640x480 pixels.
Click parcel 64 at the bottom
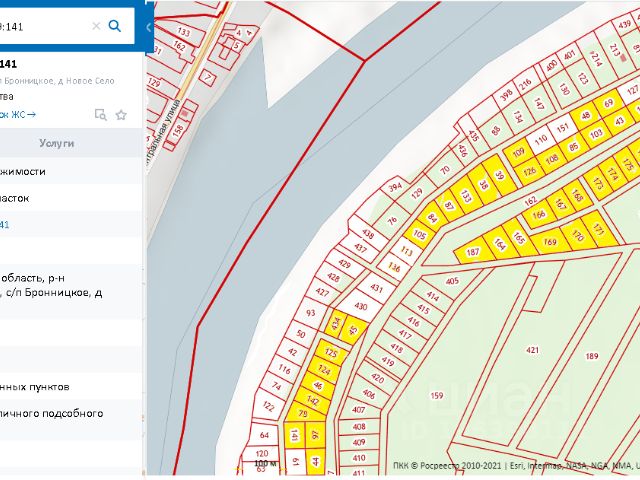click(264, 435)
